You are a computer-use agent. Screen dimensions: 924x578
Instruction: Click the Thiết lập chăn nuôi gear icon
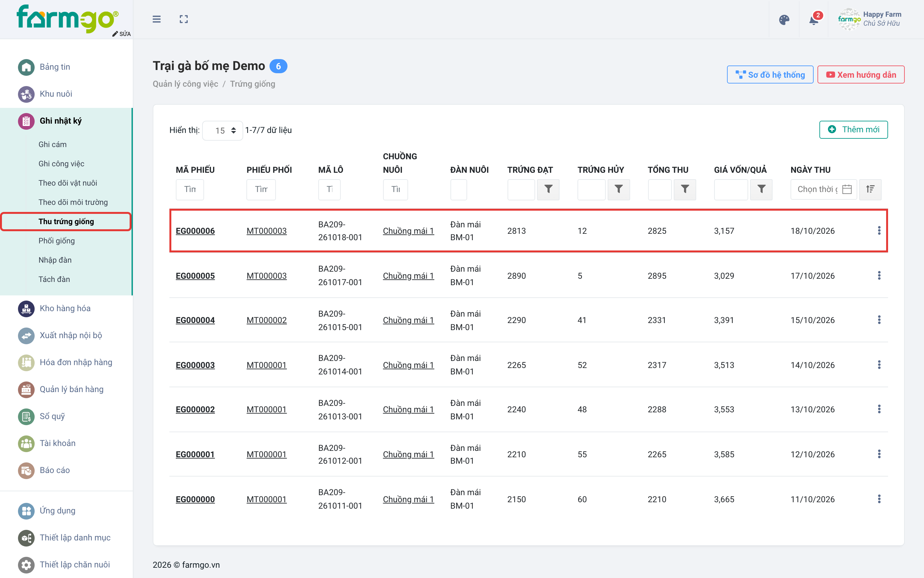(26, 565)
